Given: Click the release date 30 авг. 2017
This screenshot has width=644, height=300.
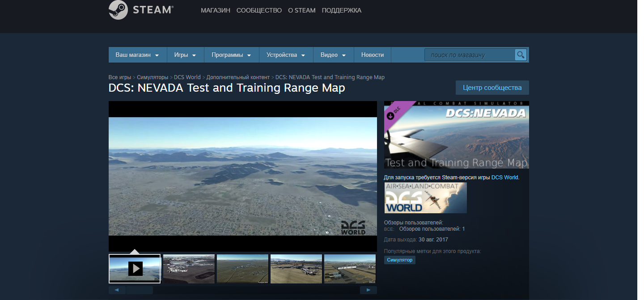Looking at the screenshot, I should click(x=433, y=240).
